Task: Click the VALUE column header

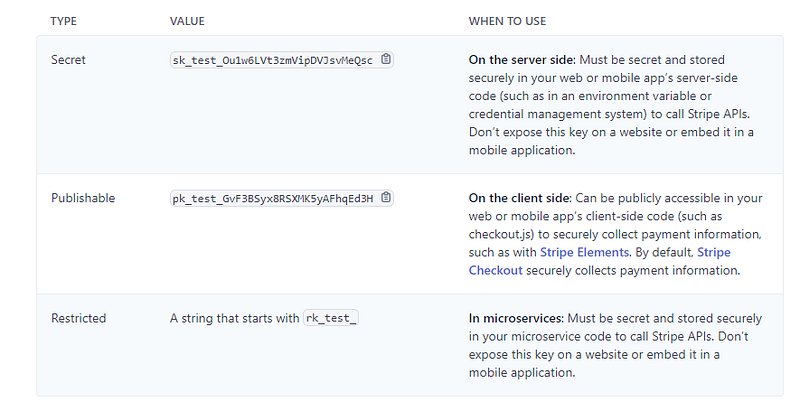Action: pyautogui.click(x=187, y=21)
